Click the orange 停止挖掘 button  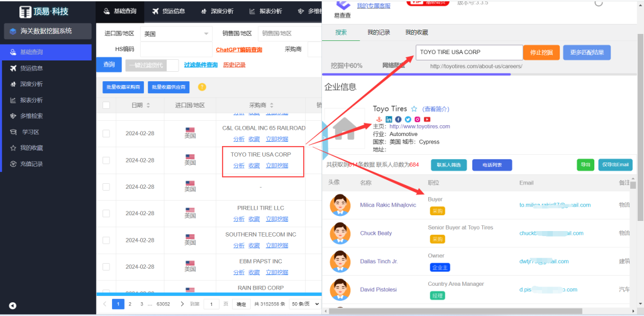click(541, 52)
